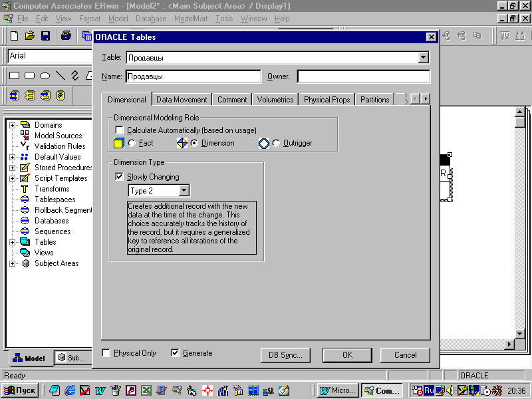Select the ellipse shape tool
Screen dimensions: 532x399
pos(45,76)
